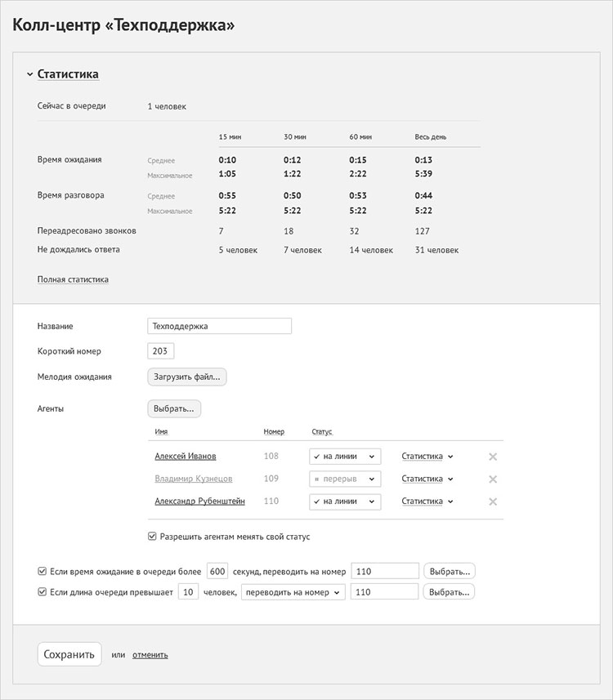Expand Статистика menu for Александр Рубенштейн
The height and width of the screenshot is (700, 613).
427,502
